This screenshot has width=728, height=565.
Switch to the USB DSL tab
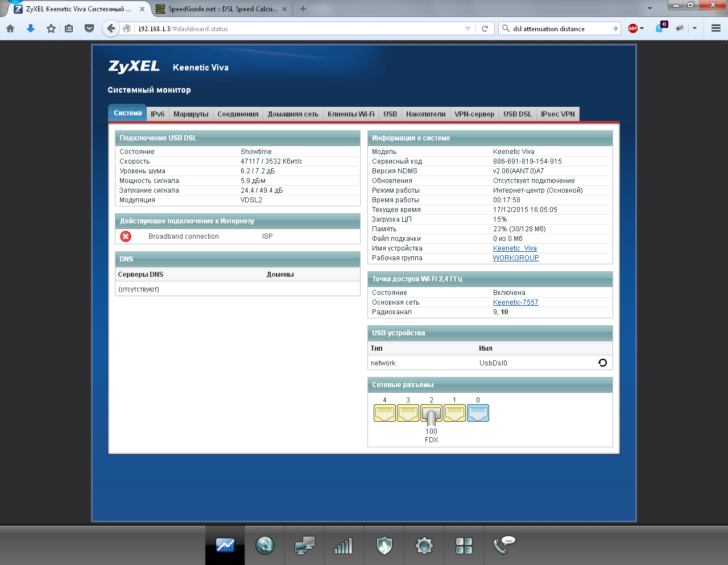518,114
